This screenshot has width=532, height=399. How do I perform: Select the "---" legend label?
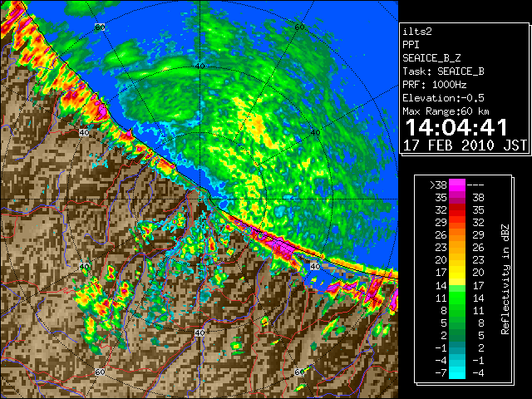click(x=475, y=185)
